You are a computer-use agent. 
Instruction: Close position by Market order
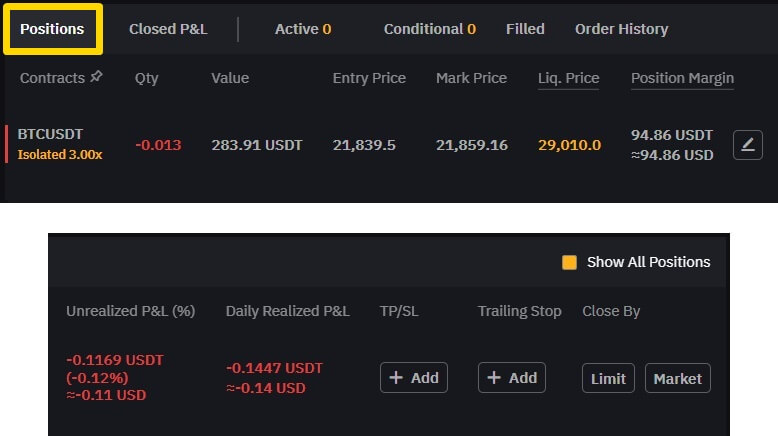tap(678, 378)
